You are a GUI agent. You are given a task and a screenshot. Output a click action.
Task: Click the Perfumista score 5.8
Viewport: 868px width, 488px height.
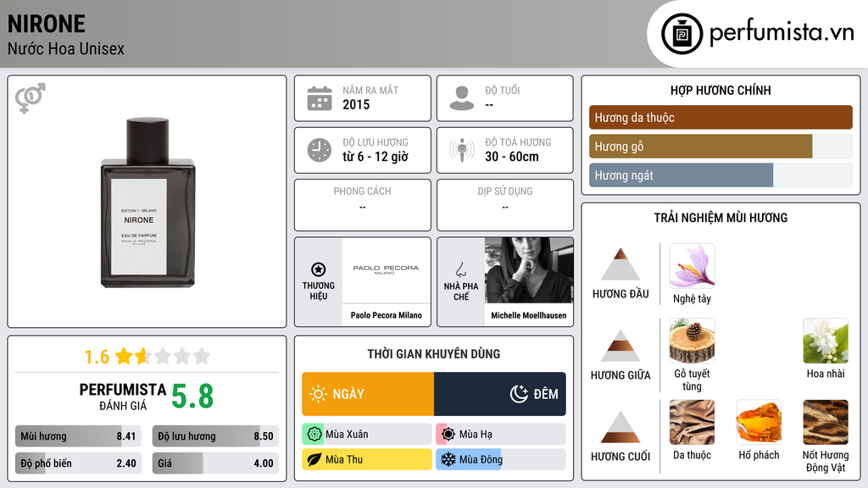coord(192,396)
